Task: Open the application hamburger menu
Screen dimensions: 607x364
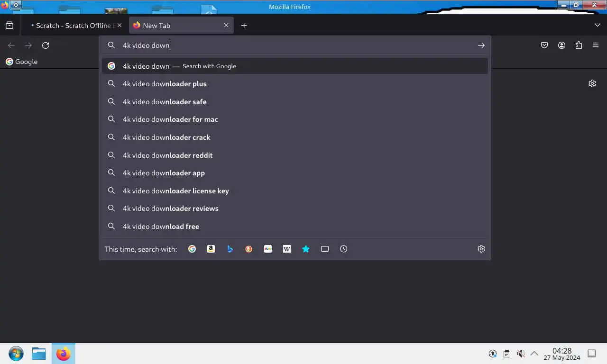Action: (x=596, y=45)
